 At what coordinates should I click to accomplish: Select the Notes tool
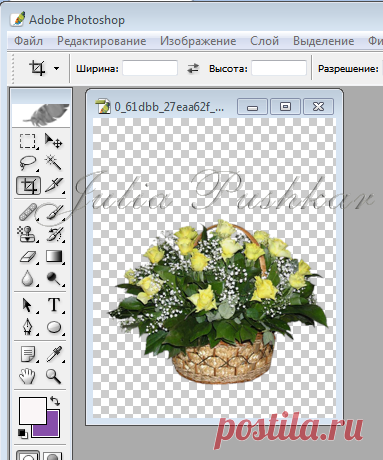click(27, 354)
